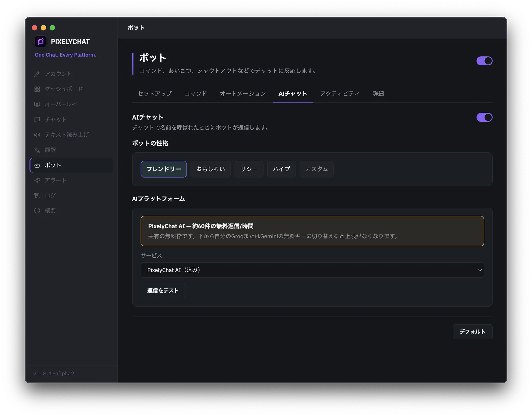Image resolution: width=532 pixels, height=416 pixels.
Task: Click the yellow minimize window button
Action: (x=43, y=28)
